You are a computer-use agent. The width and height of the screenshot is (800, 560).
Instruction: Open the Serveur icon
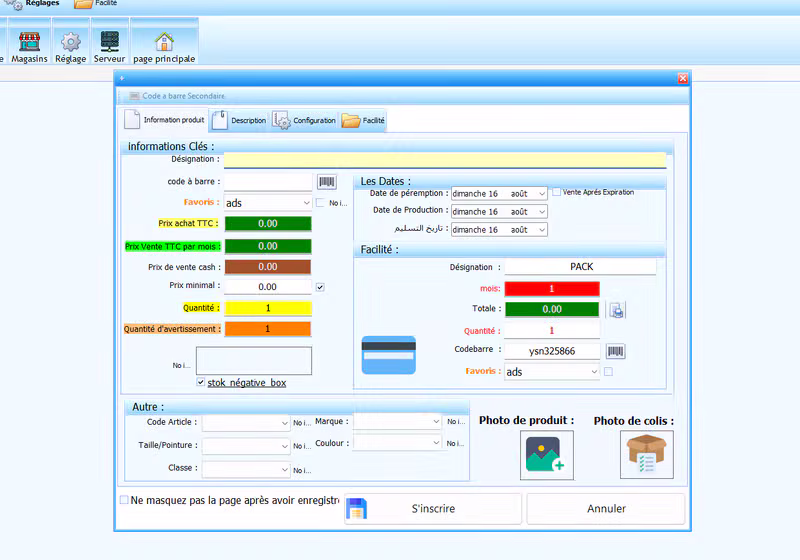click(x=109, y=42)
